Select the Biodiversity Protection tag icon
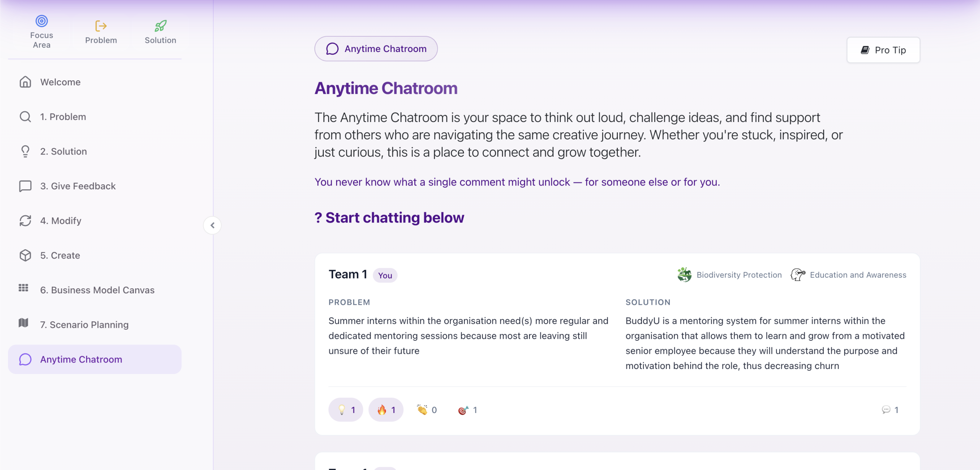The height and width of the screenshot is (470, 980). (684, 275)
